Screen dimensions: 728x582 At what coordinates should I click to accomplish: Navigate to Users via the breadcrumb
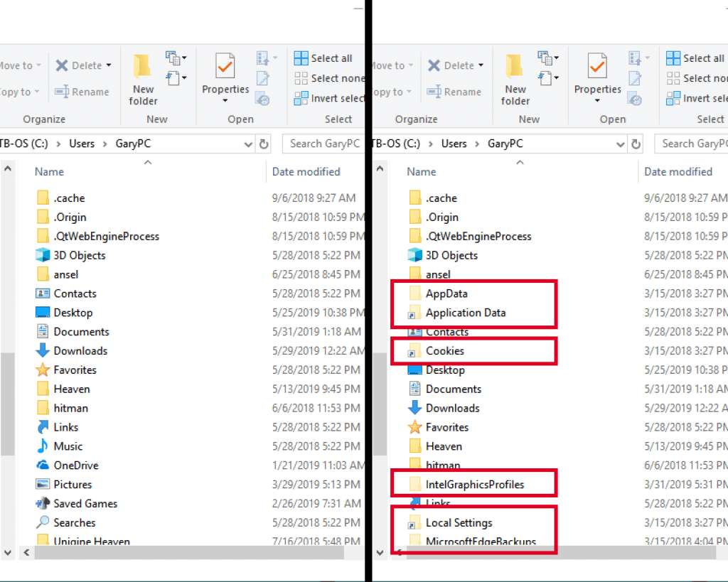[x=82, y=143]
